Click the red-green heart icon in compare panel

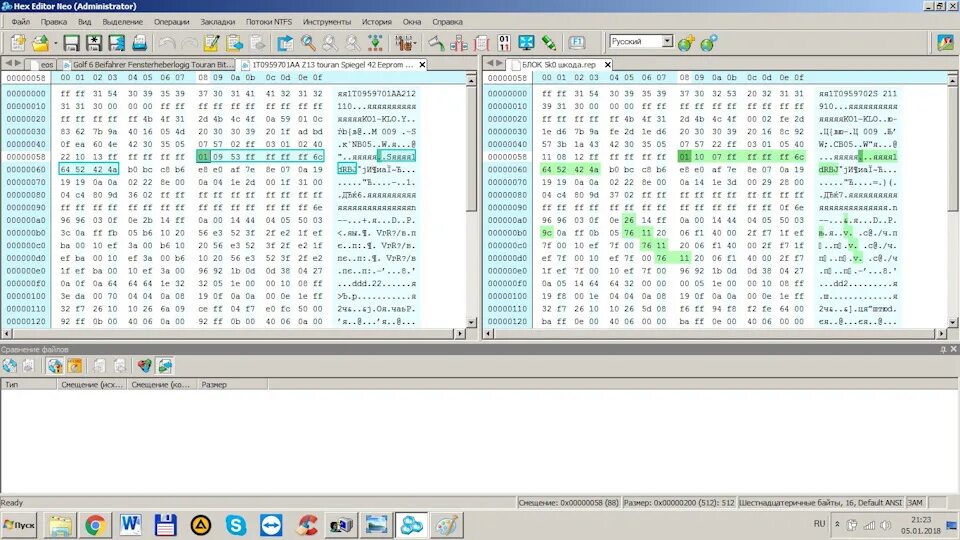144,366
